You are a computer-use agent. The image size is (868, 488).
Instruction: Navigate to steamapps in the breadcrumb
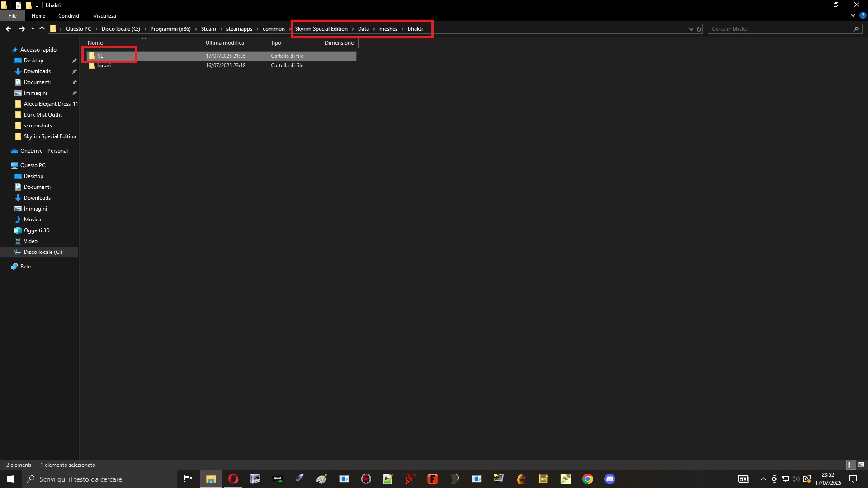239,29
